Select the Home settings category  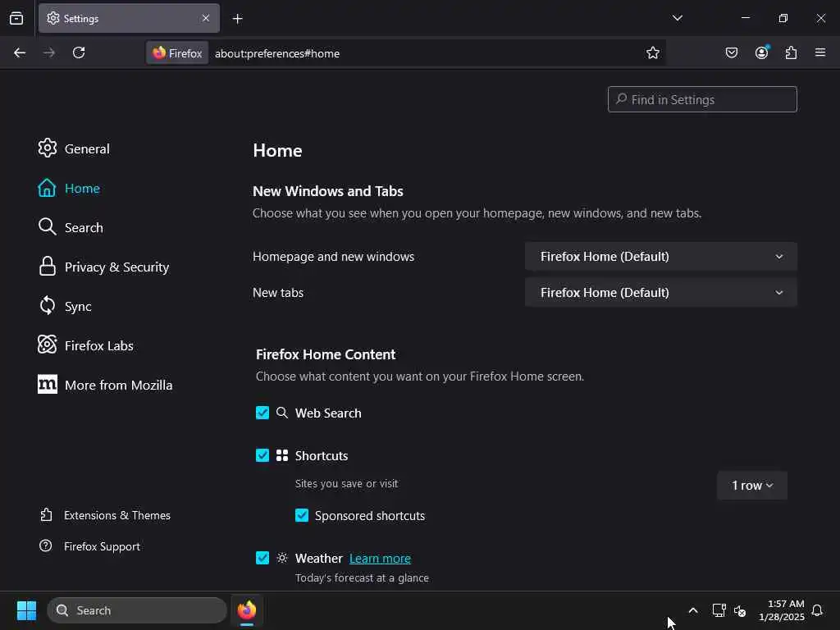point(69,188)
